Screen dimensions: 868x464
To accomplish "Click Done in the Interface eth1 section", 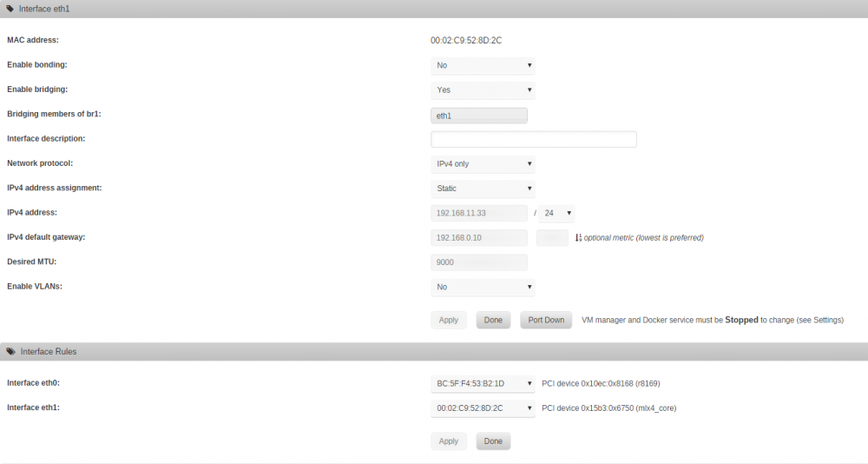I will click(x=493, y=320).
